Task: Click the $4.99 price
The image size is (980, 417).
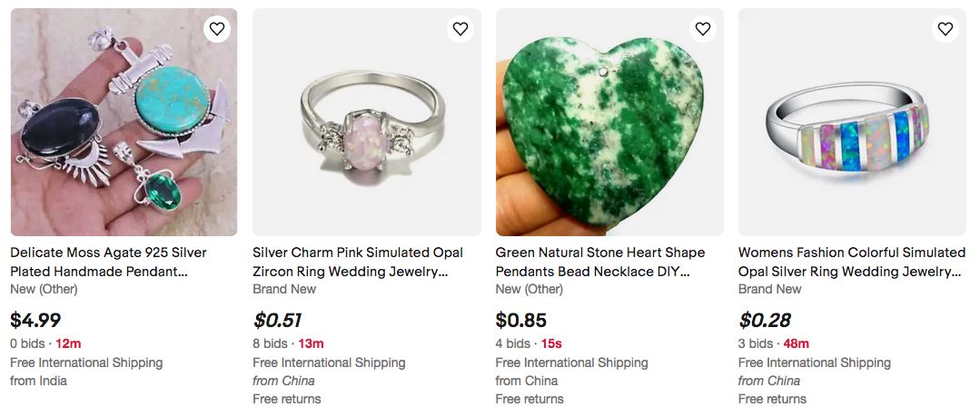Action: 35,320
